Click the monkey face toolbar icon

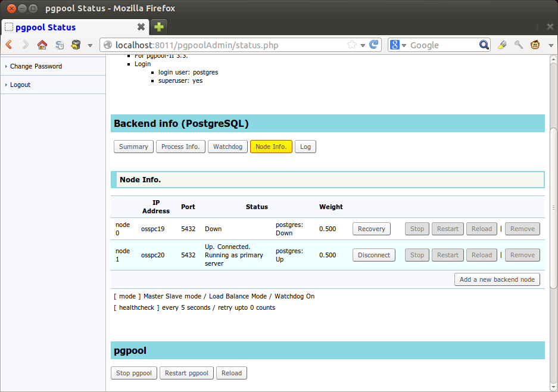coord(535,45)
